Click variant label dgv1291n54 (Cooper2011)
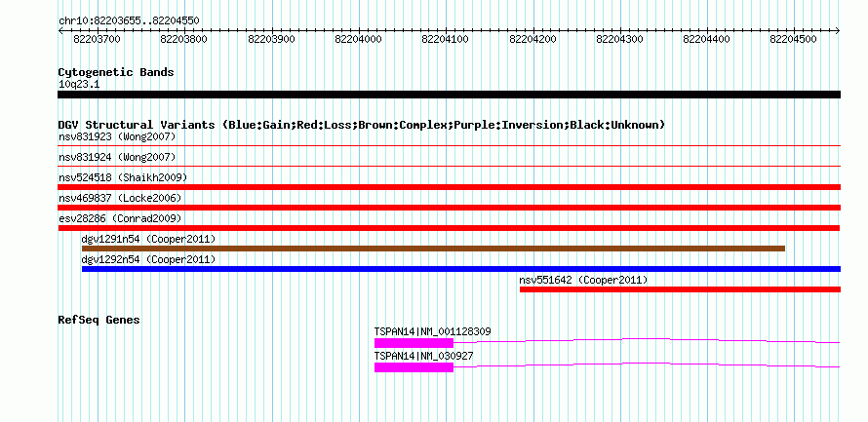Screen dimensions: 868x422 click(148, 239)
